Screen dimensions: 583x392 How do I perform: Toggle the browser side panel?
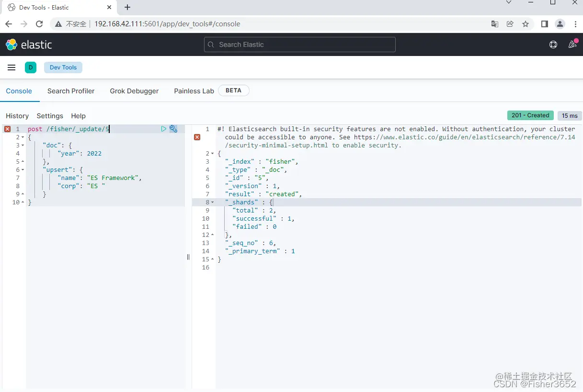pos(545,24)
